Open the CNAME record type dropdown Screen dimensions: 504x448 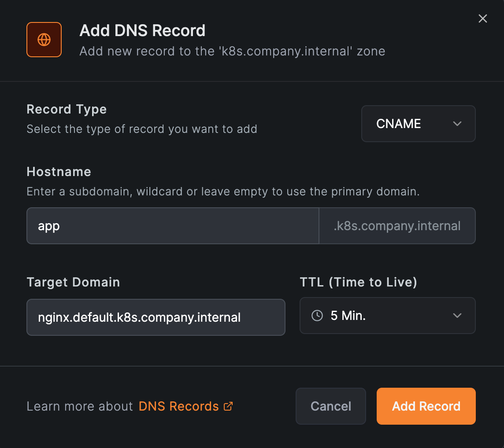coord(418,124)
